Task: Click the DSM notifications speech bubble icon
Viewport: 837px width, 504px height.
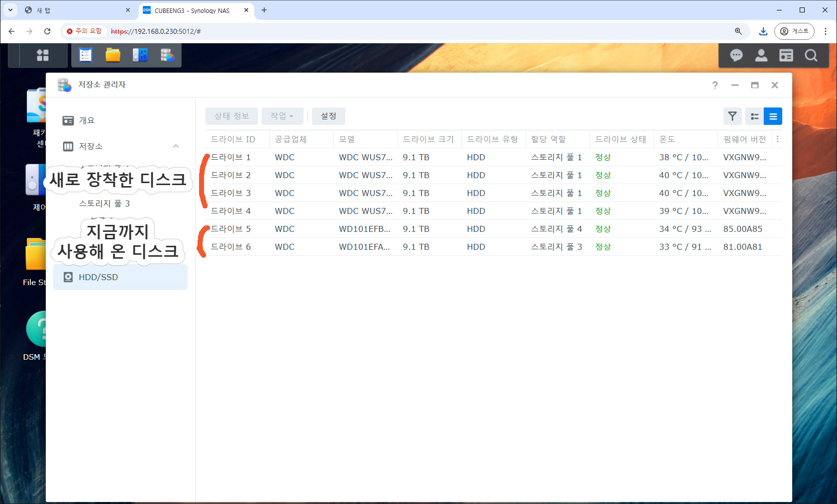Action: click(736, 55)
